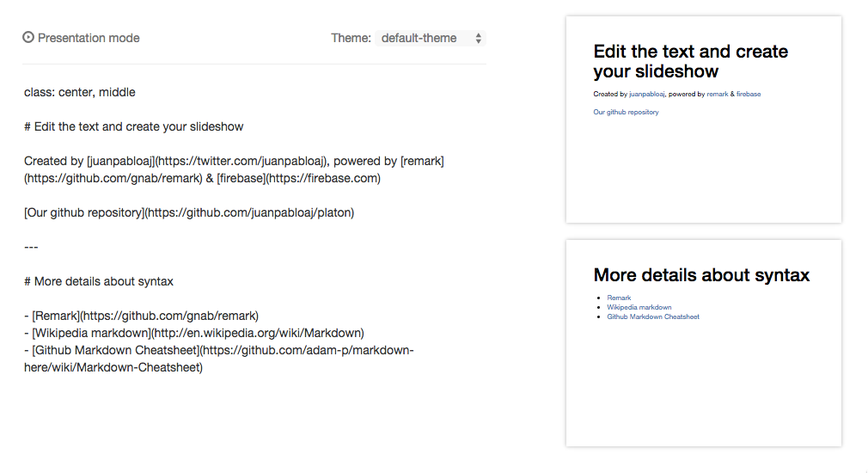Open 'Github Markdown Cheatsheet' link in second slide
Screen dimensions: 868x473
pyautogui.click(x=653, y=316)
